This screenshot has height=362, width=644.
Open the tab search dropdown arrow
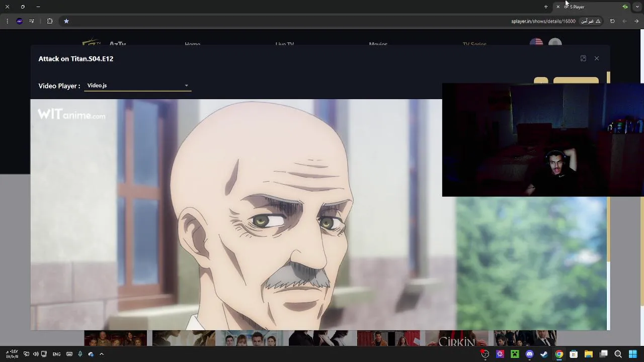click(x=637, y=7)
